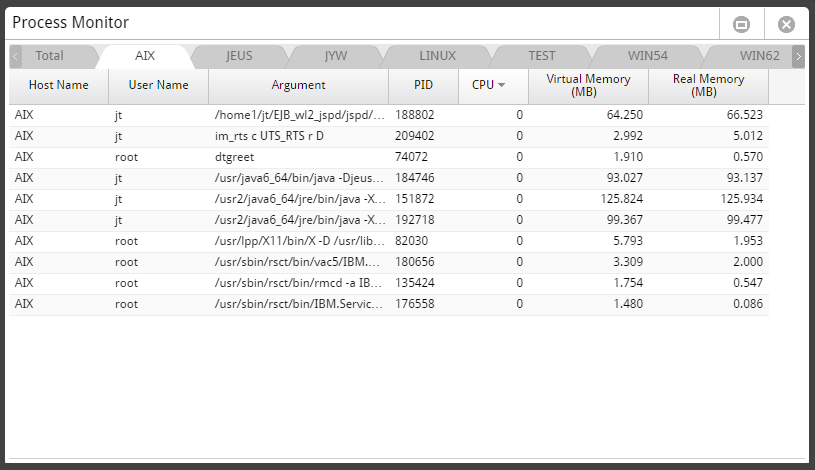Click virtual memory value 5.793
The width and height of the screenshot is (815, 470).
628,241
